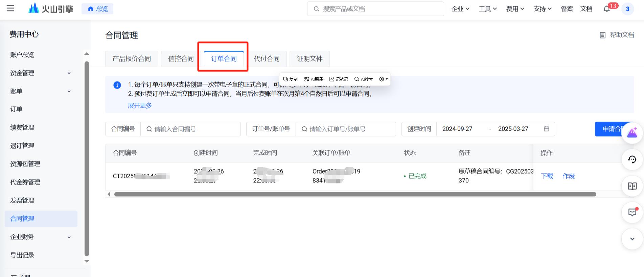
Task: Switch to the 证明文件 tab
Action: pos(309,59)
